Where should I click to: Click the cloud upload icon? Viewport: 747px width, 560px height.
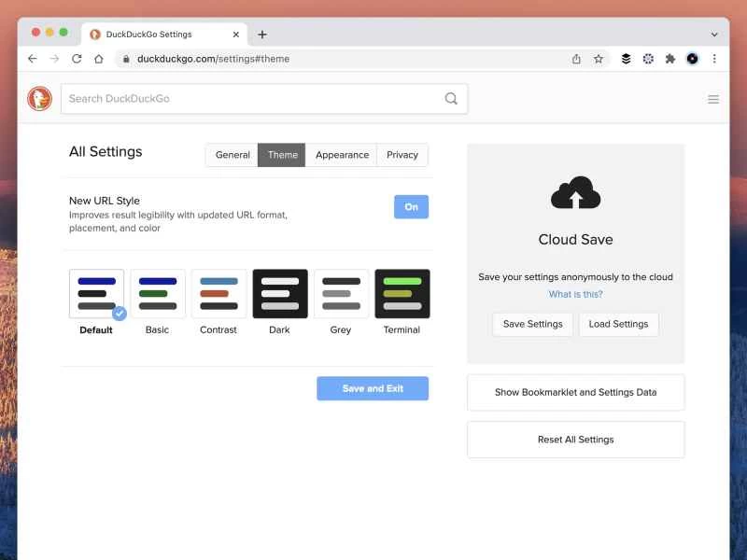[x=575, y=193]
